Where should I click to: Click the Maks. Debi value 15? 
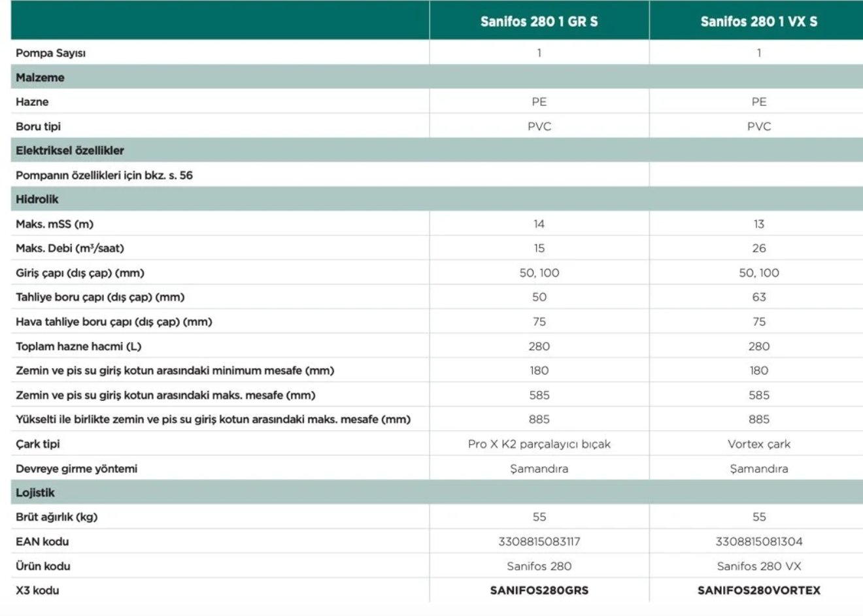tap(539, 248)
